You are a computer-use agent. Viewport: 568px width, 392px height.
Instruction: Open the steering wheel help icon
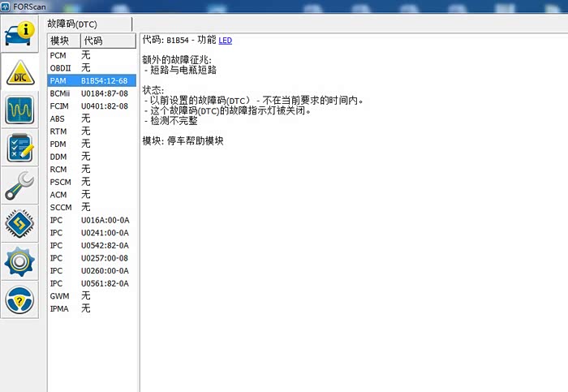click(x=19, y=299)
